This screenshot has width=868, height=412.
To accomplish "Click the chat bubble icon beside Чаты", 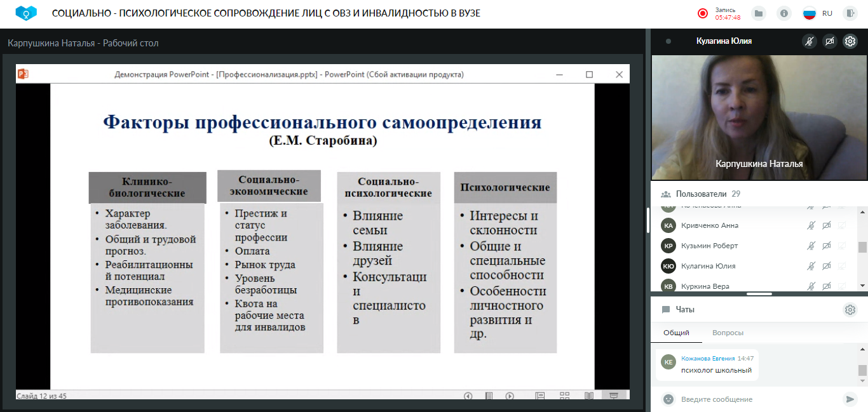I will click(x=666, y=310).
